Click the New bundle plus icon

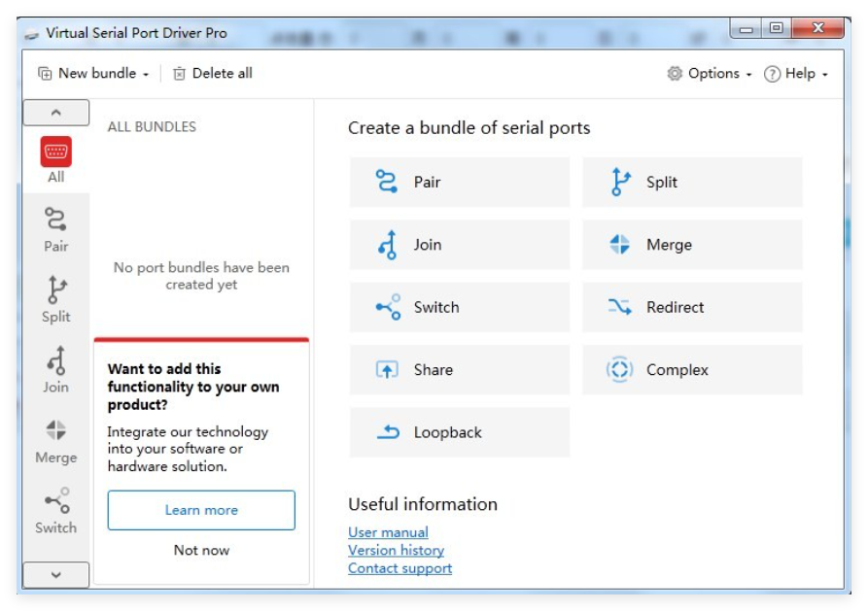tap(45, 74)
